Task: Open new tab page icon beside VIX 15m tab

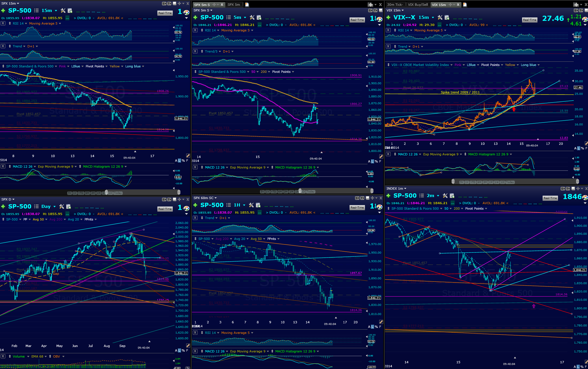Action: [x=465, y=5]
